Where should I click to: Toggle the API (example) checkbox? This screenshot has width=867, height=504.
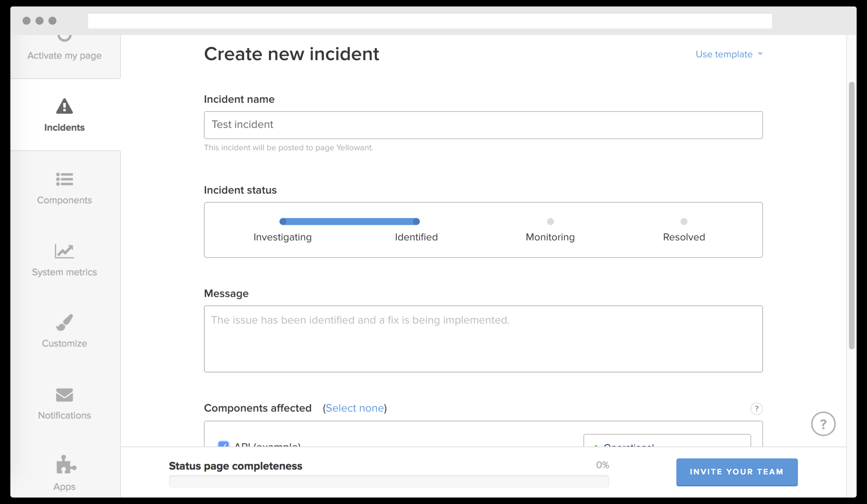pos(223,444)
